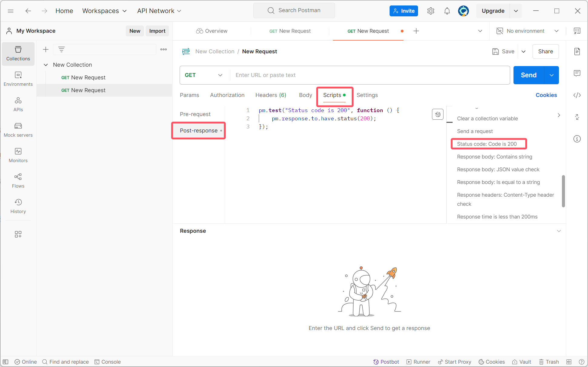
Task: Collapse the New Collection tree
Action: 46,65
